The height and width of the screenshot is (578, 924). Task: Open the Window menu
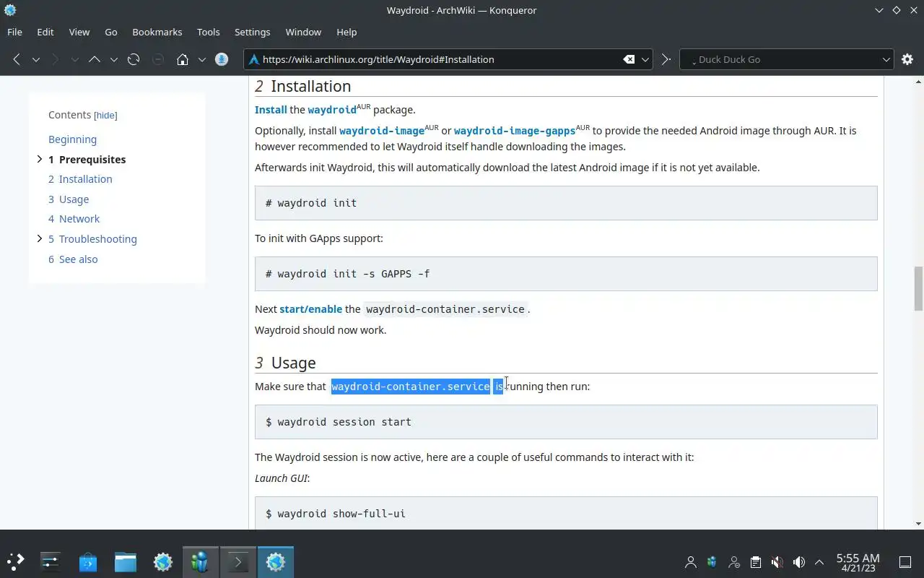[x=303, y=32]
